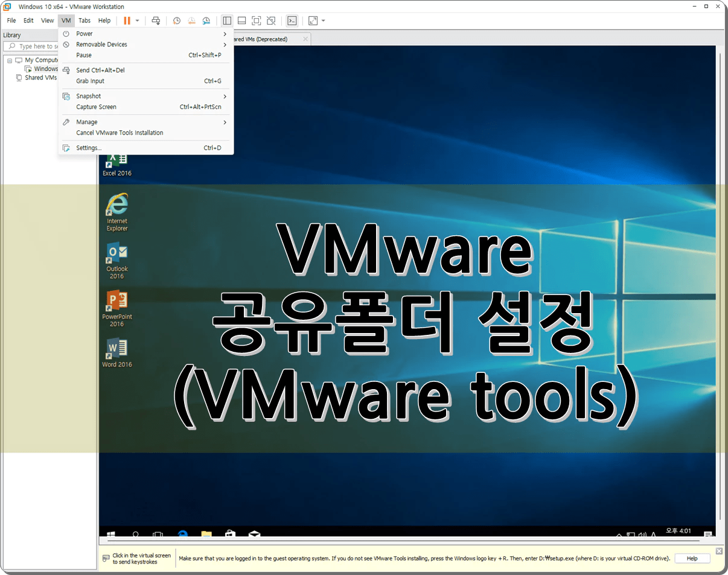728x575 pixels.
Task: Click the guest Task View icon
Action: pyautogui.click(x=158, y=535)
